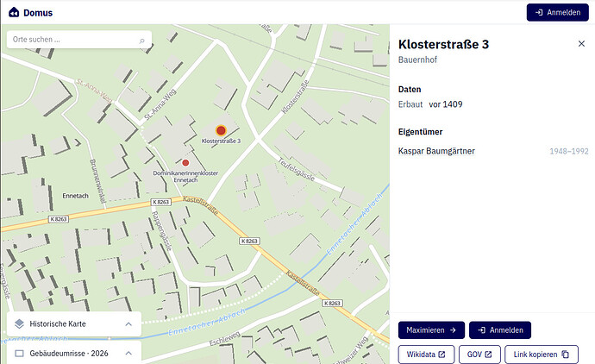Click the Rappengässle street label
This screenshot has height=364, width=595.
coord(162,230)
